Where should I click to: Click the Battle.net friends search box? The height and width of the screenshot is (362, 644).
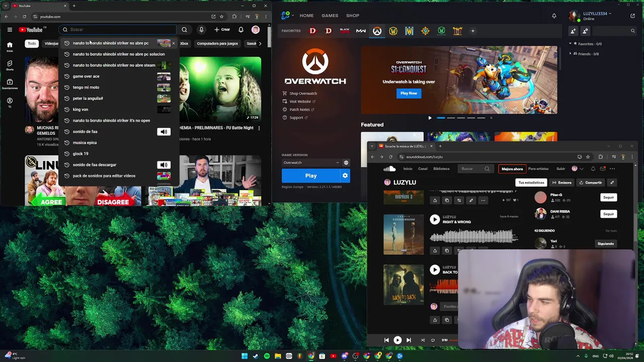pyautogui.click(x=615, y=31)
